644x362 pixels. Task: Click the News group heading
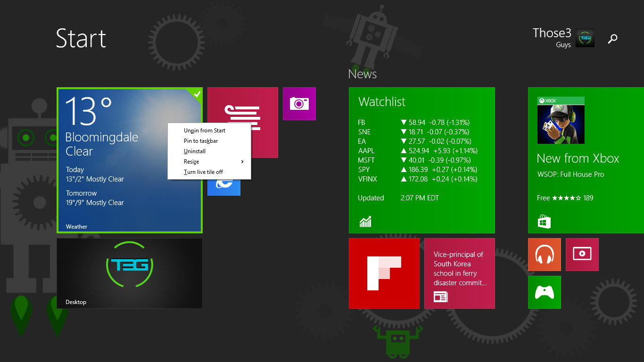pos(362,74)
